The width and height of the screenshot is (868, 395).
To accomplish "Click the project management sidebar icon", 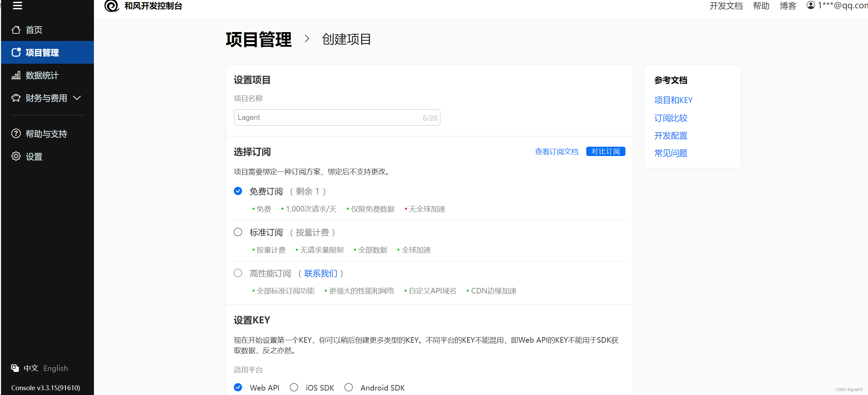I will (16, 52).
